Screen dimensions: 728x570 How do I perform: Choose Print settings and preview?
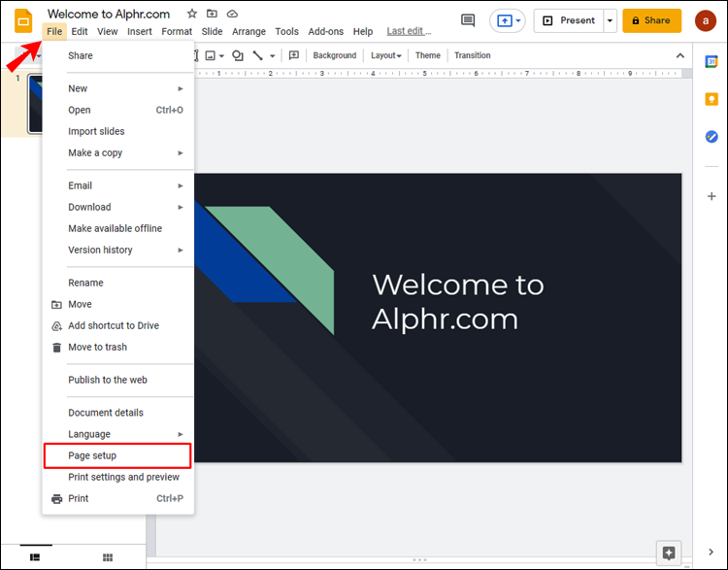click(x=117, y=477)
